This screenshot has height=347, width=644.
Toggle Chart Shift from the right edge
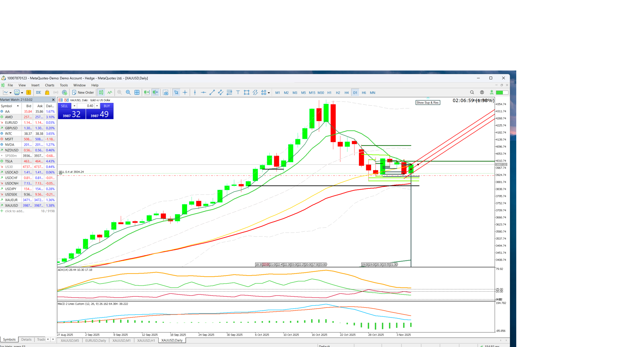155,92
